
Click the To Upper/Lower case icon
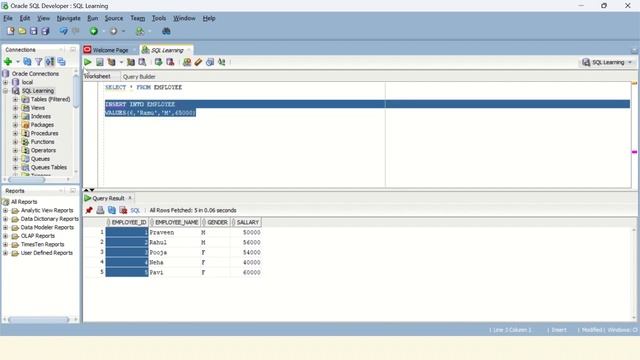pyautogui.click(x=221, y=62)
